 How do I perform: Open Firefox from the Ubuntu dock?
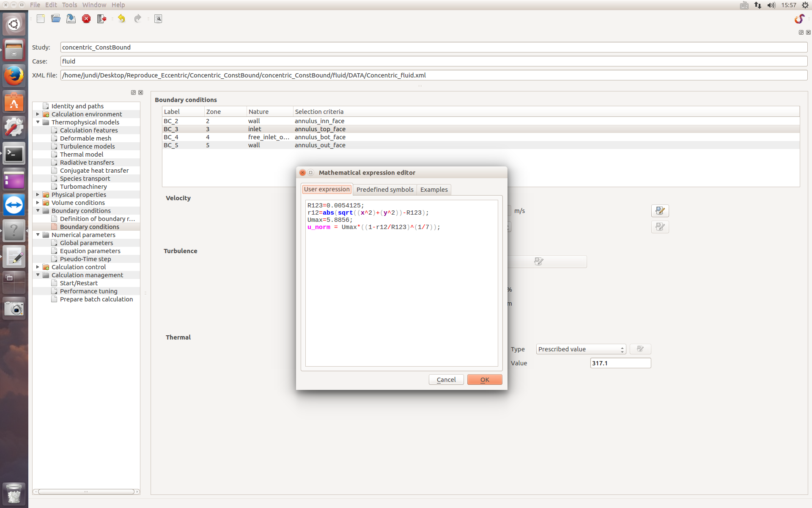[14, 77]
